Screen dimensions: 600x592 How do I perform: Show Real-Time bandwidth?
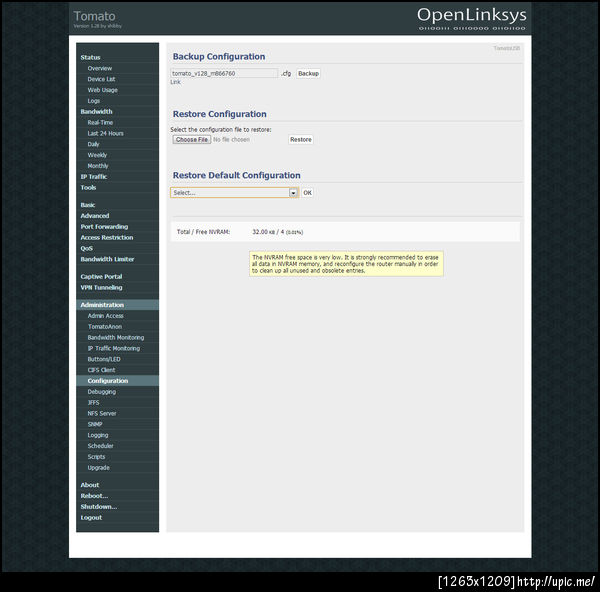point(100,122)
